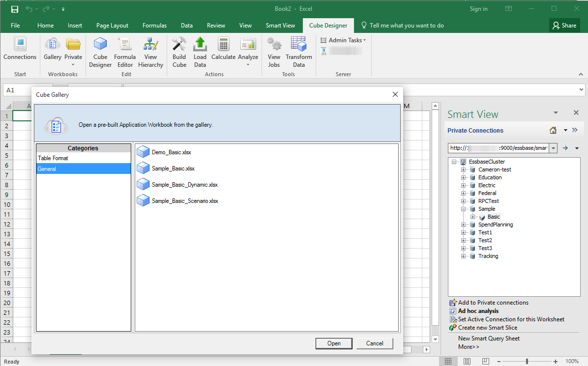Click More>> in Smart View panel
The height and width of the screenshot is (366, 588).
coord(469,346)
